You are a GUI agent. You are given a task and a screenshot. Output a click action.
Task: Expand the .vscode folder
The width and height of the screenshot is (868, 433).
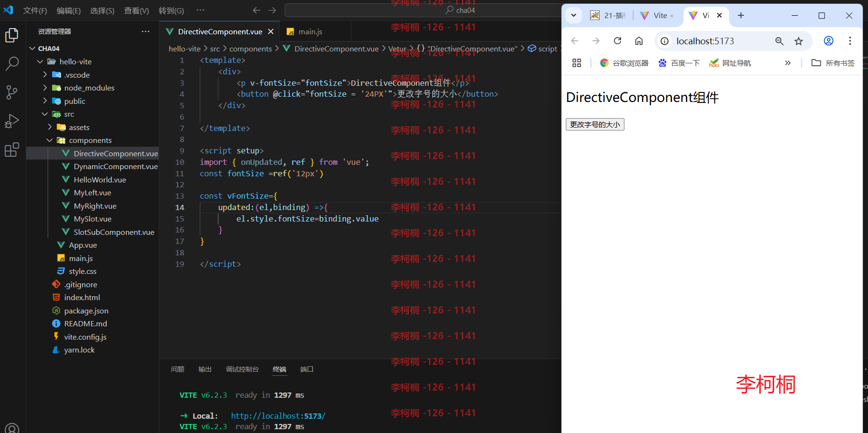click(45, 75)
